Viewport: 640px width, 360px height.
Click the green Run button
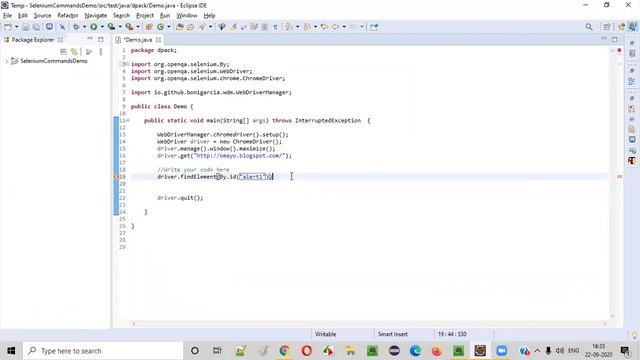click(x=93, y=27)
